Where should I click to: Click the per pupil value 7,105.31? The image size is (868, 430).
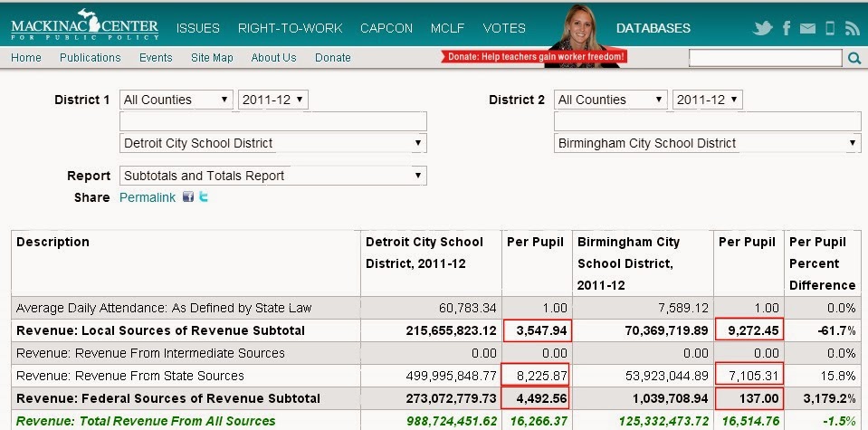(x=753, y=376)
